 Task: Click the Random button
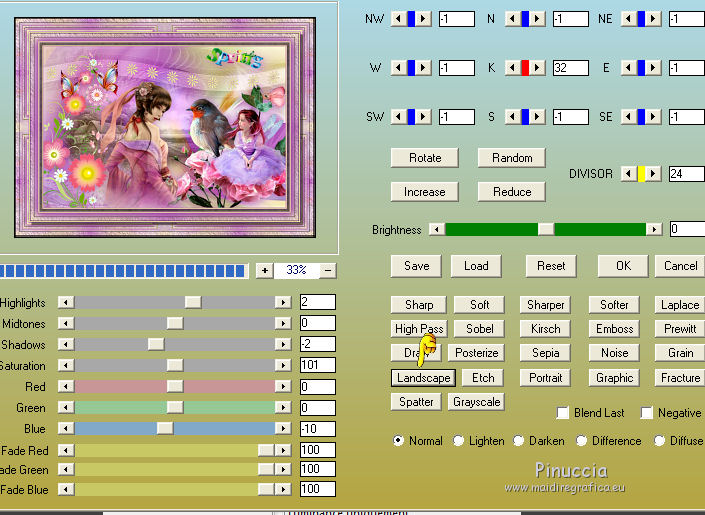point(512,158)
